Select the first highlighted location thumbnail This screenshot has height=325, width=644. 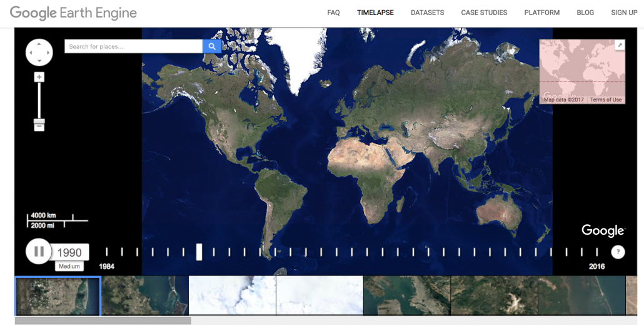coord(58,296)
